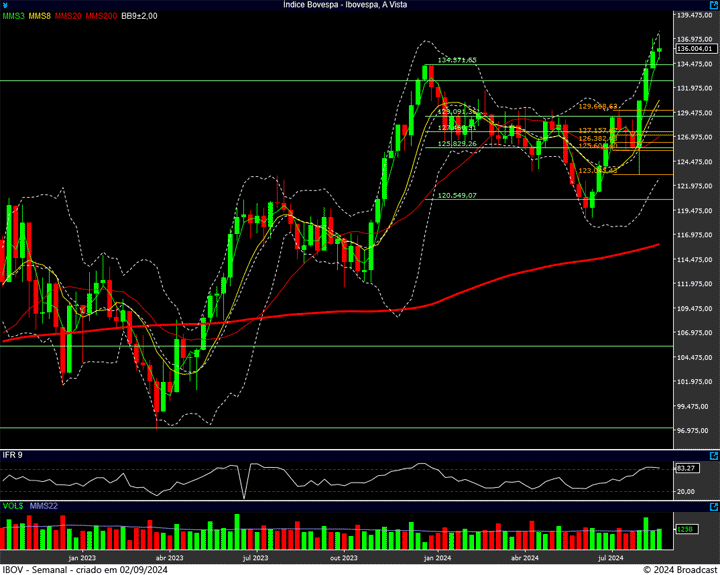
Task: Click the IFR panel options icon
Action: tap(713, 455)
